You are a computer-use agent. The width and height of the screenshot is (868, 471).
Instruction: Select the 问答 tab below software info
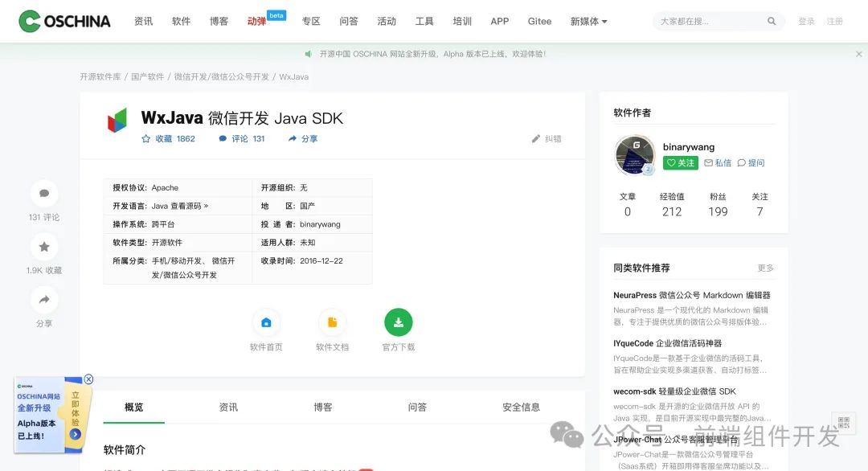pyautogui.click(x=417, y=407)
